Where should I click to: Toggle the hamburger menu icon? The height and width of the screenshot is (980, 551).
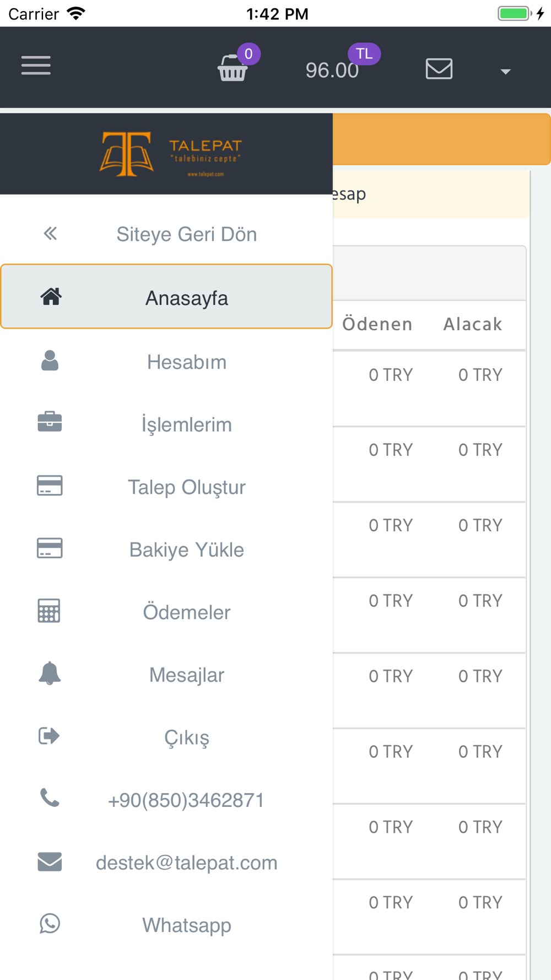click(36, 65)
